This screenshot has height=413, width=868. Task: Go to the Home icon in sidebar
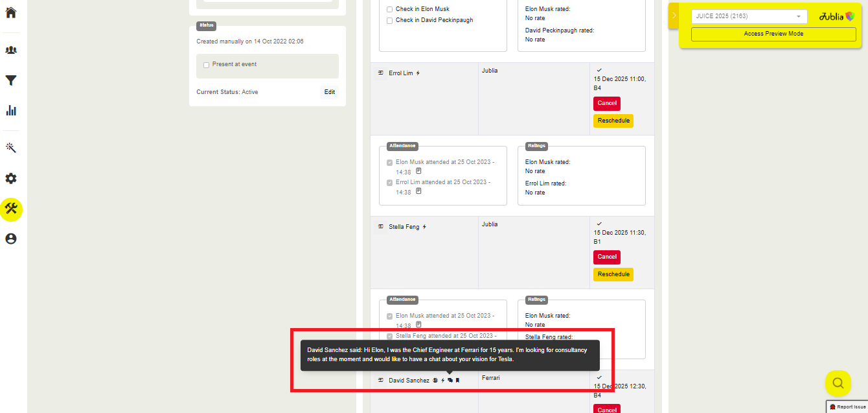click(x=11, y=12)
